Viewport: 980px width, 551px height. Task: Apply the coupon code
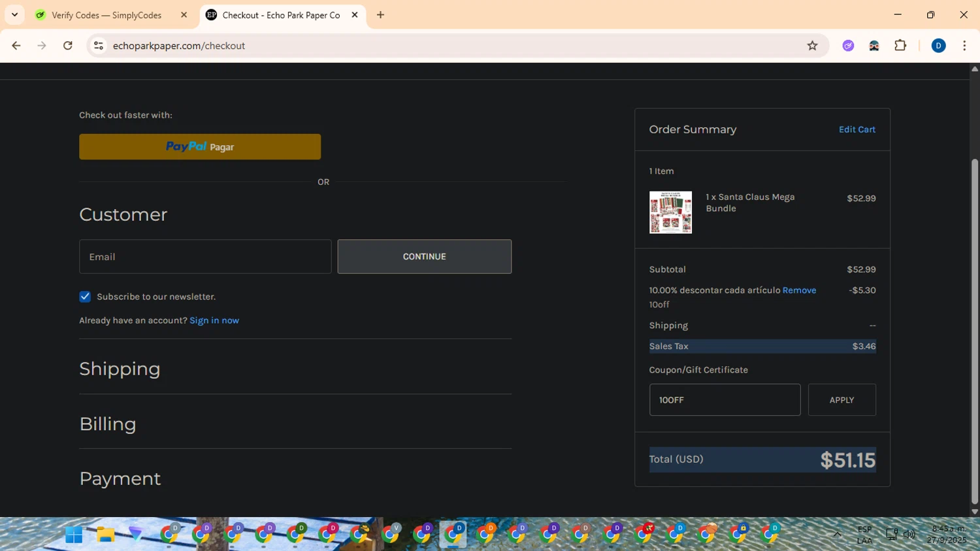[841, 400]
